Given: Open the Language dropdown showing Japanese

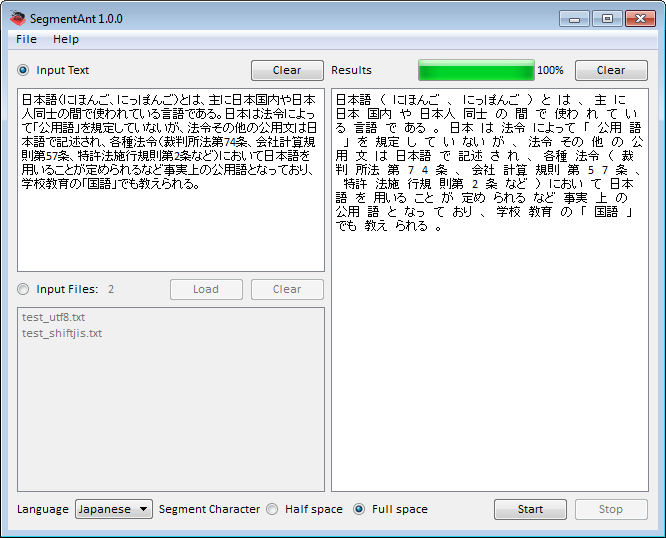Looking at the screenshot, I should 114,509.
